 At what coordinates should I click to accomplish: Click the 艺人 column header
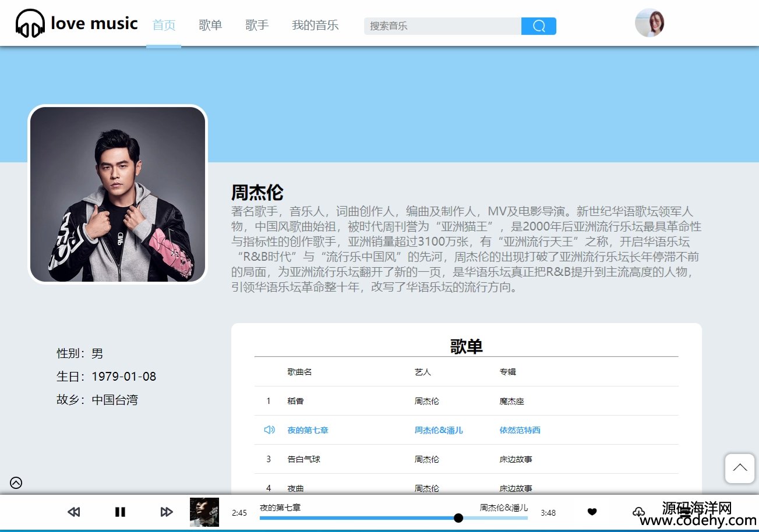423,372
